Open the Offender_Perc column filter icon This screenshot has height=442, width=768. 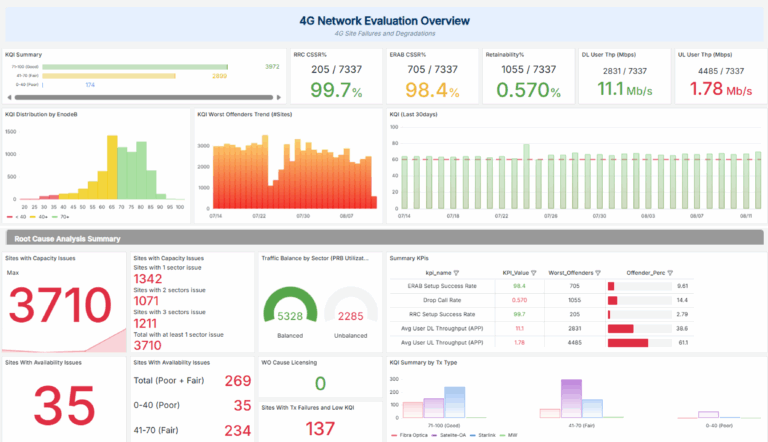(669, 272)
